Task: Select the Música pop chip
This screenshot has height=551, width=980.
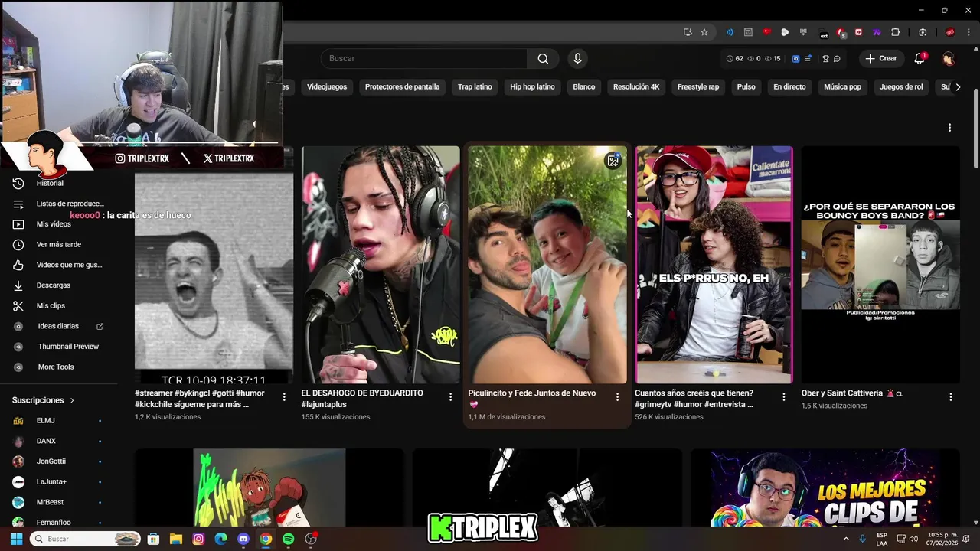Action: pyautogui.click(x=842, y=87)
